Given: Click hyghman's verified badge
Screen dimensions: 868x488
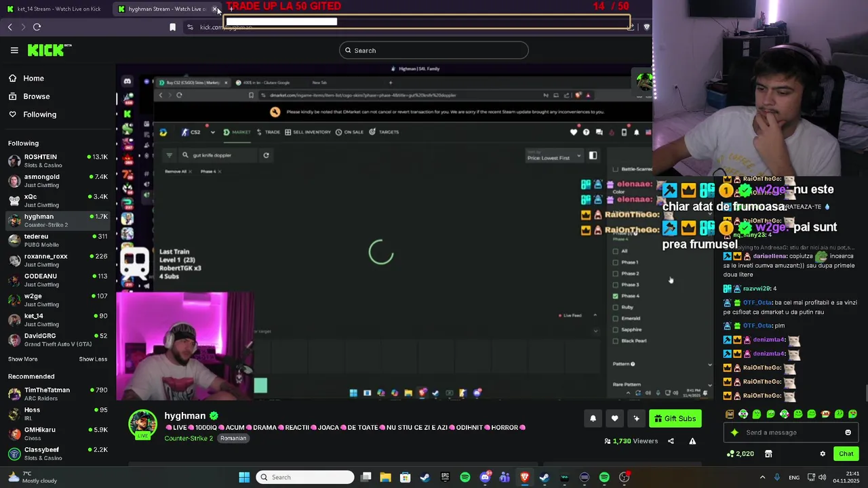Looking at the screenshot, I should (214, 416).
